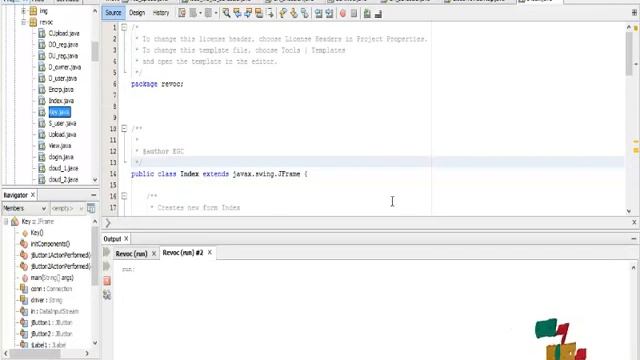Image resolution: width=640 pixels, height=360 pixels.
Task: Click the Comment lines icon
Action: tap(367, 13)
